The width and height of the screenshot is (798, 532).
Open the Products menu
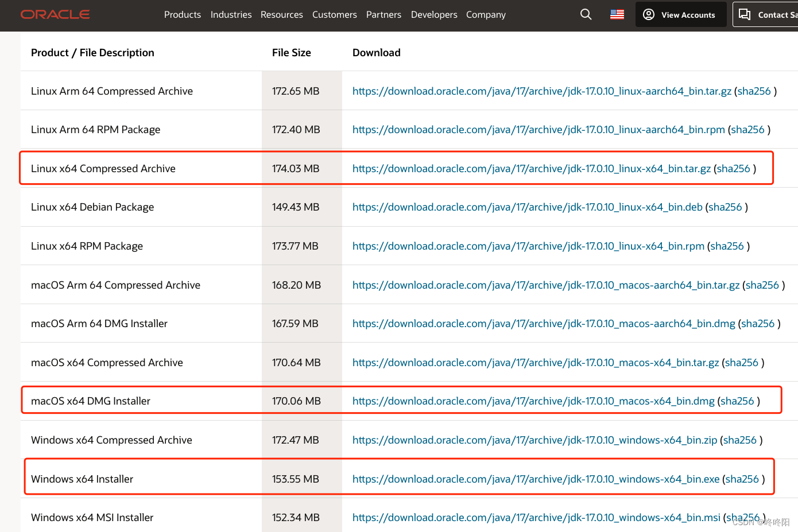point(183,14)
